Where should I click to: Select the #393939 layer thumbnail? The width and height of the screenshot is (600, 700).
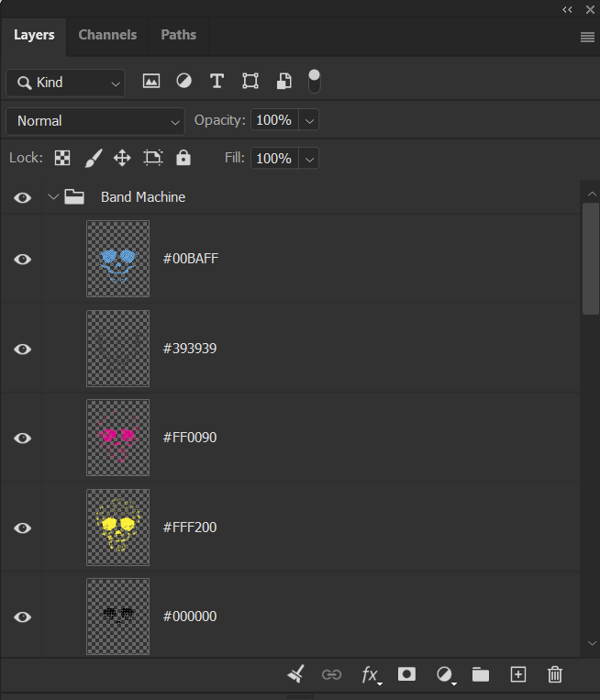(x=117, y=349)
